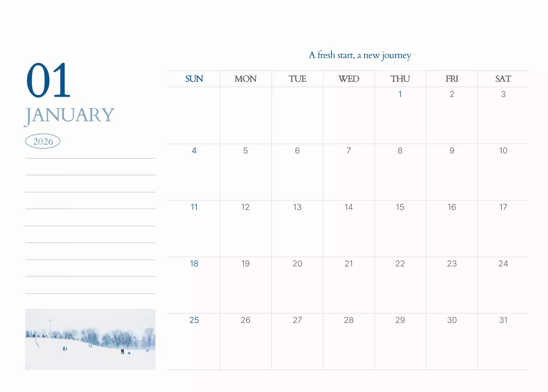Click the empty Monday cell in first week
The height and width of the screenshot is (392, 548).
[x=245, y=115]
